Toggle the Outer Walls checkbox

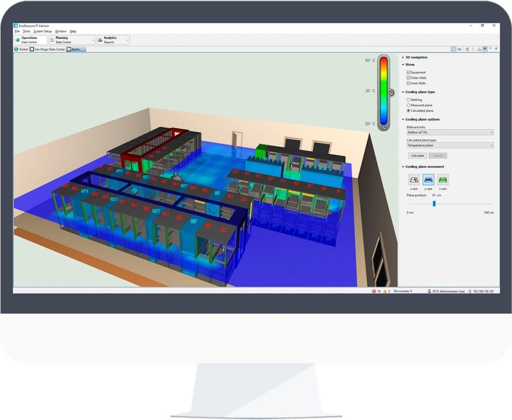(x=408, y=78)
